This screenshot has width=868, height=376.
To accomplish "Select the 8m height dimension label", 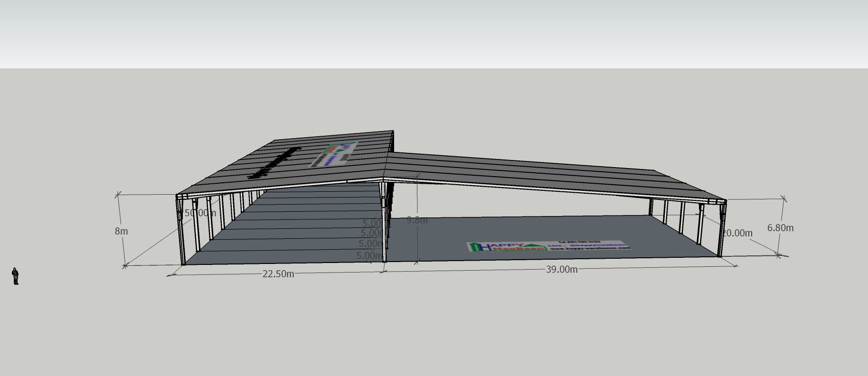I will pyautogui.click(x=121, y=231).
